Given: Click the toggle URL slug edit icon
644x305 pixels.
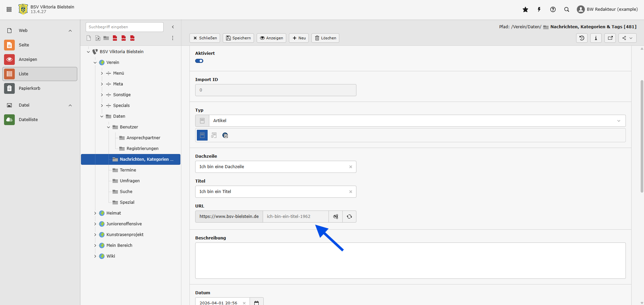Looking at the screenshot, I should click(336, 217).
